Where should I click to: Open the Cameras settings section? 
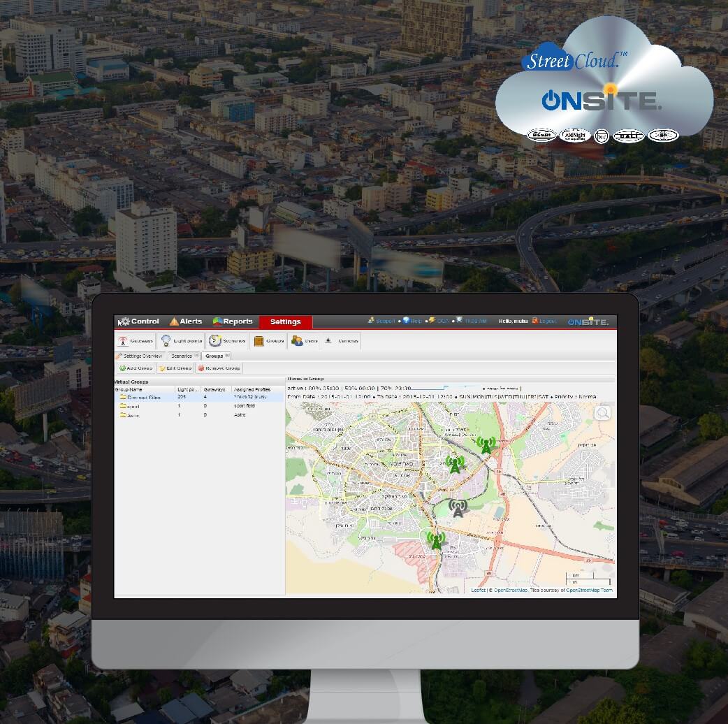pyautogui.click(x=341, y=341)
